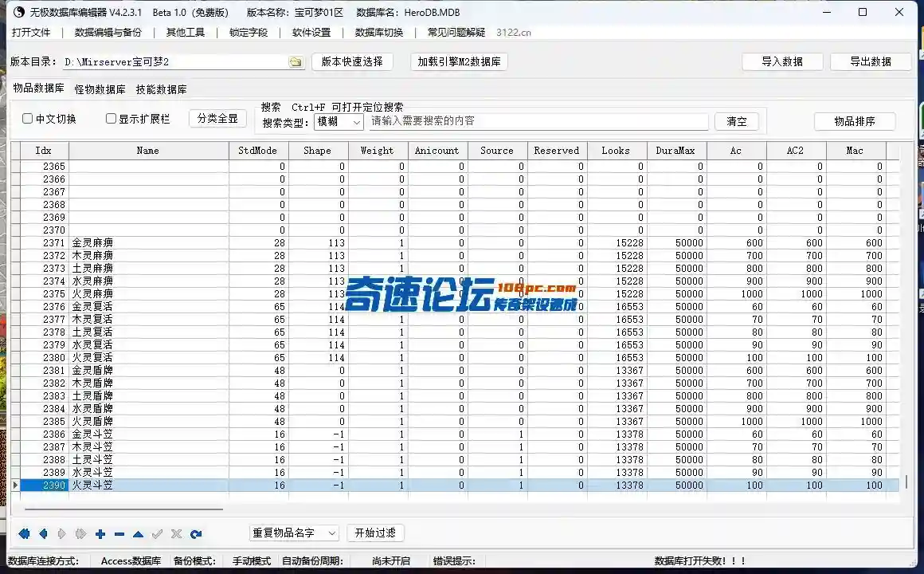Click the horizontal scrollbar under the table

(123, 509)
